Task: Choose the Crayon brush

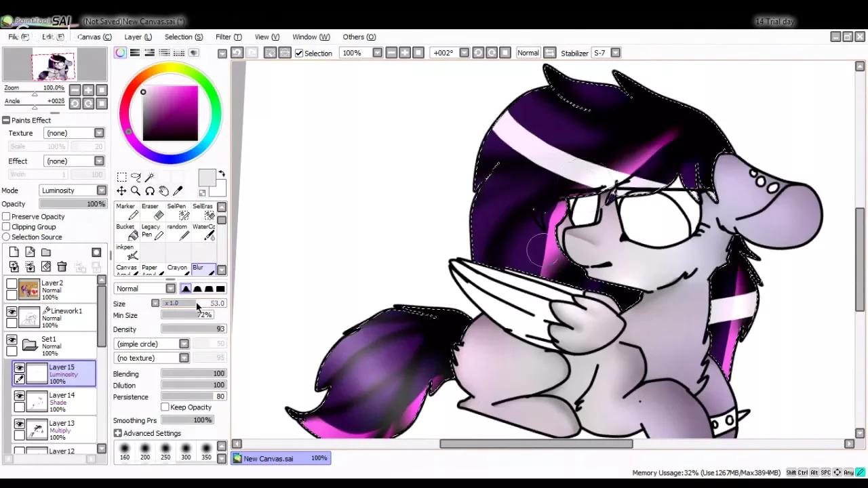Action: [x=178, y=269]
